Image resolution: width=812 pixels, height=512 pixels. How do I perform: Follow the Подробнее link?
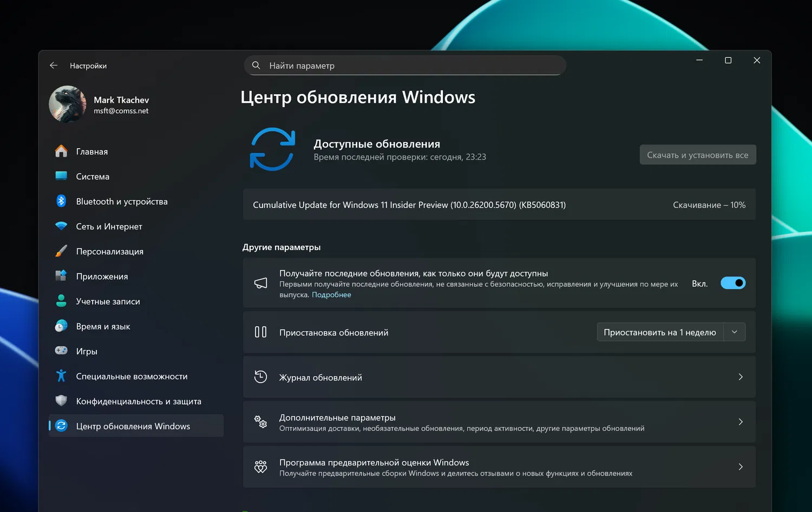click(331, 295)
